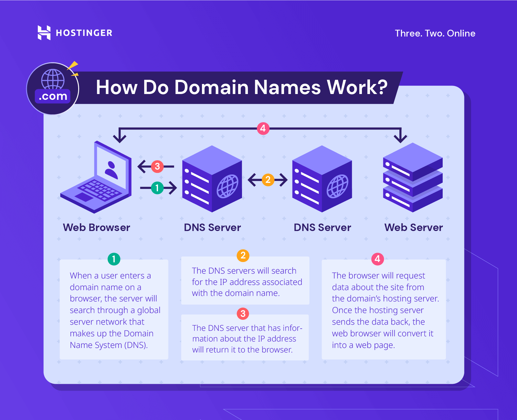
Task: Click the pink 4 badge above 'The browser will request'
Action: (x=377, y=259)
